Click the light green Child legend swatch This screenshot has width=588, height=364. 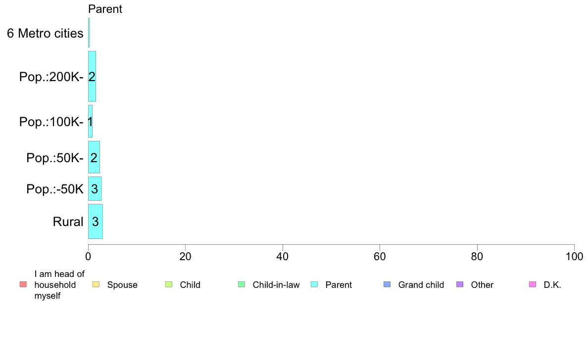(169, 284)
